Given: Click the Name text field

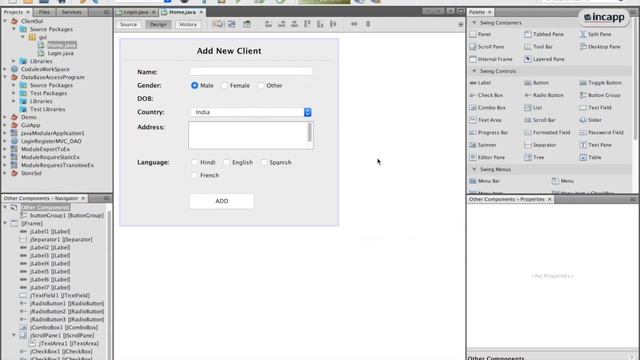Looking at the screenshot, I should [x=251, y=72].
